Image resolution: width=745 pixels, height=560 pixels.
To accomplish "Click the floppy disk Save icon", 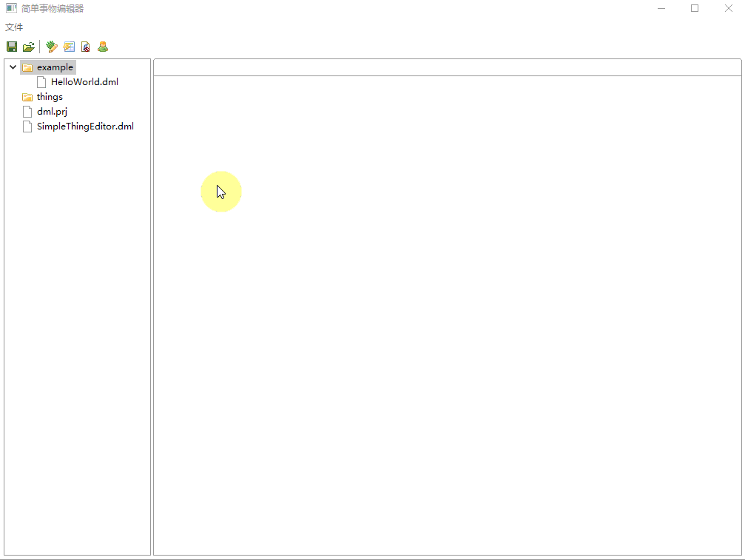I will 12,47.
